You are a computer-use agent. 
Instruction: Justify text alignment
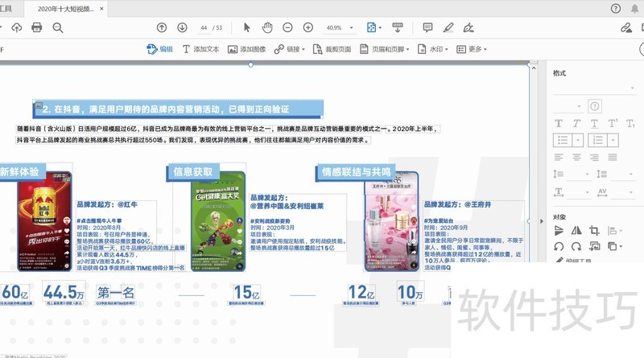[613, 157]
